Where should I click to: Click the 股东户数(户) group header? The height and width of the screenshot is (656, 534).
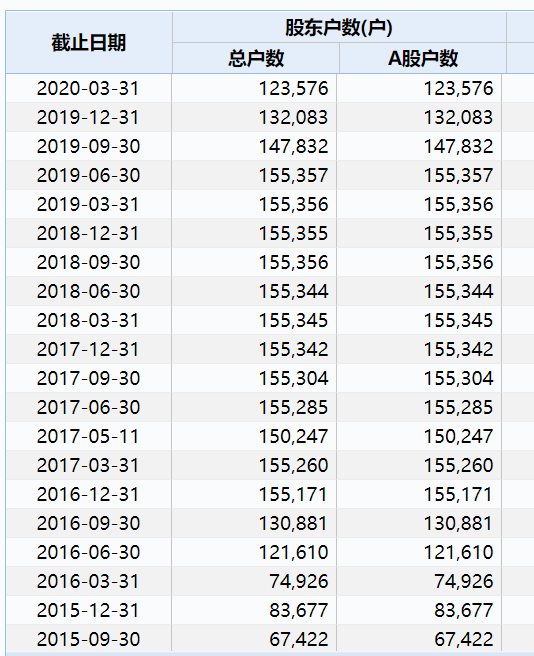click(x=339, y=28)
